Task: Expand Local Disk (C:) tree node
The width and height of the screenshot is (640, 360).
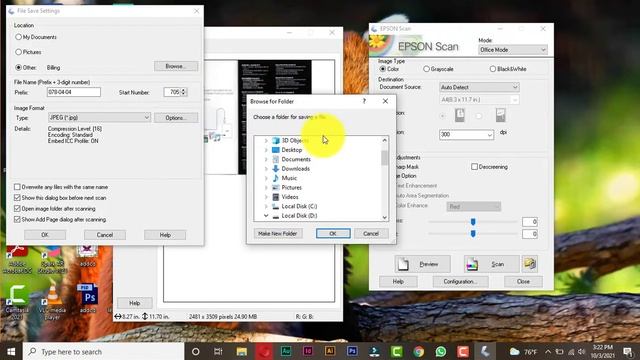Action: 266,206
